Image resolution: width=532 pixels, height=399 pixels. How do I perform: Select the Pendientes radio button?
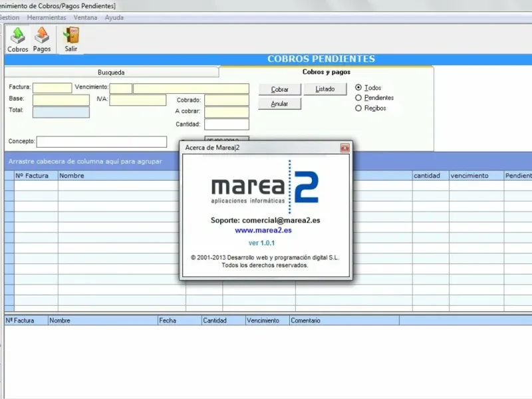(358, 98)
